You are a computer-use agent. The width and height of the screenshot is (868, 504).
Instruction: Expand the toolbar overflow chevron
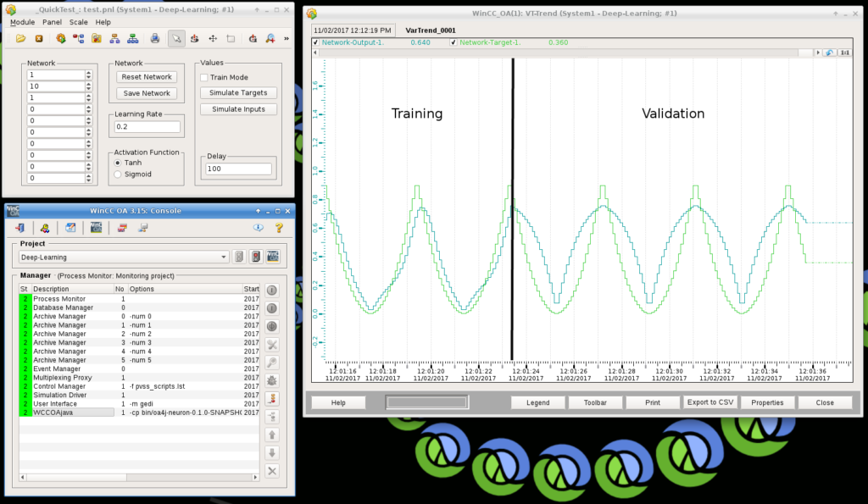[x=287, y=38]
